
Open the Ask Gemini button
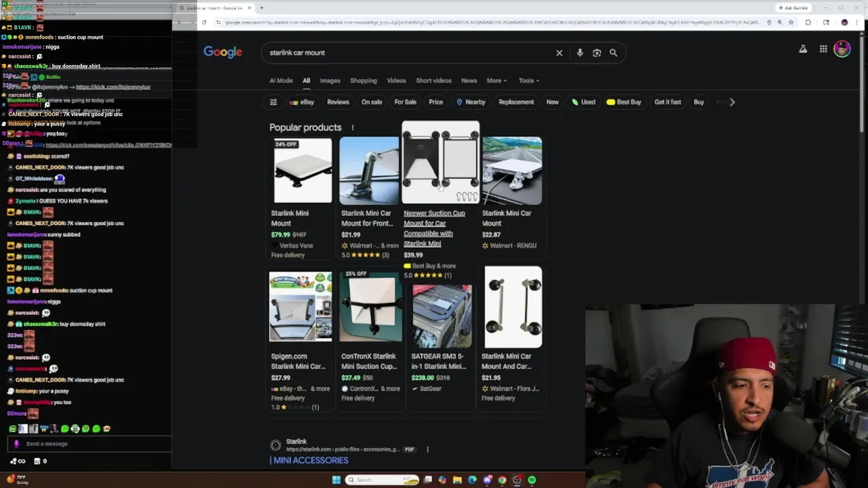coord(793,7)
